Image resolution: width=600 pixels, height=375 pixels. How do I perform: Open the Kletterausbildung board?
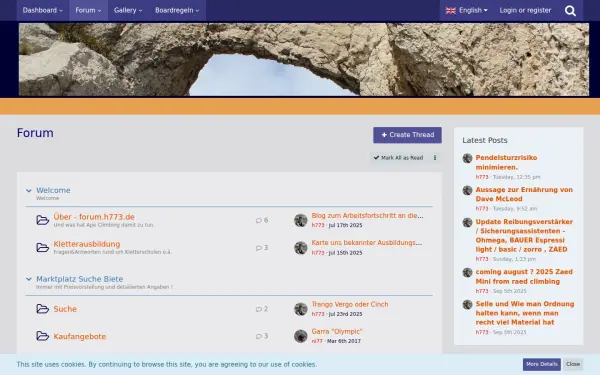(87, 244)
